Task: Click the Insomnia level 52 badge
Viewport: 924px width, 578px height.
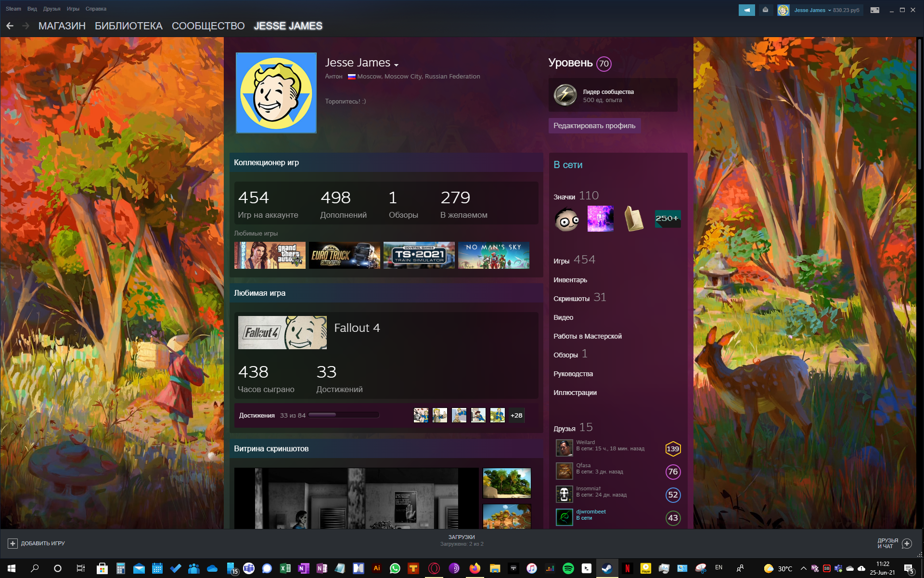Action: pos(673,495)
